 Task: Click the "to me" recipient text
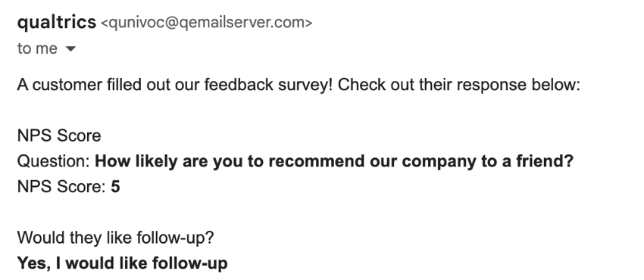click(x=37, y=48)
